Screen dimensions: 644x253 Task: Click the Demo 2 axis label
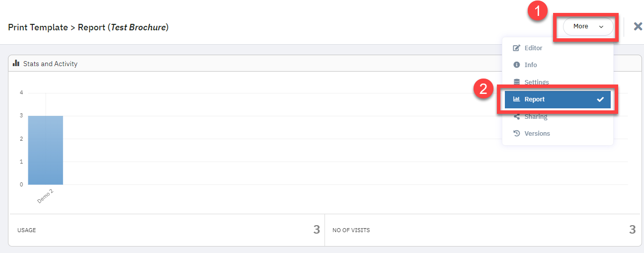point(45,196)
